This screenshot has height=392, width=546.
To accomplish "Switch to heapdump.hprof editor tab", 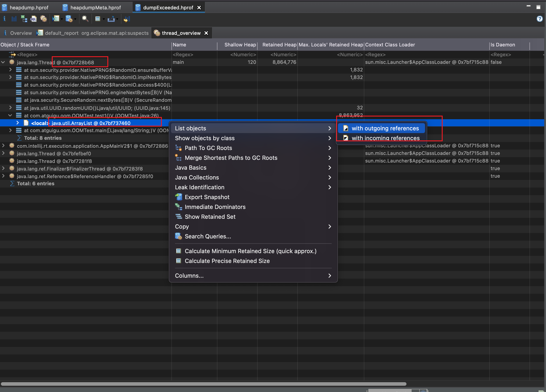I will 25,7.
